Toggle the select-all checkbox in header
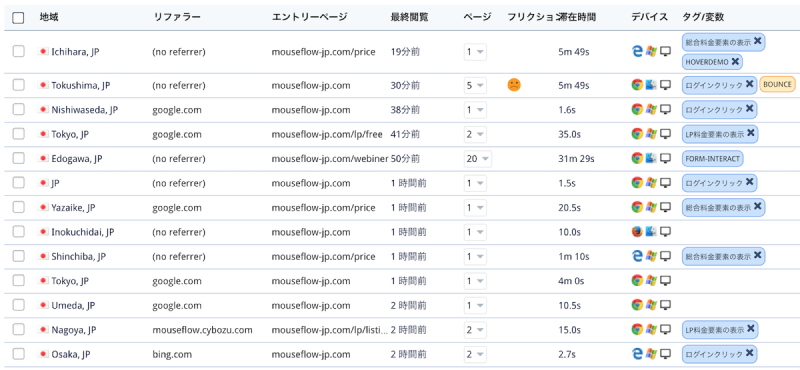 click(18, 18)
